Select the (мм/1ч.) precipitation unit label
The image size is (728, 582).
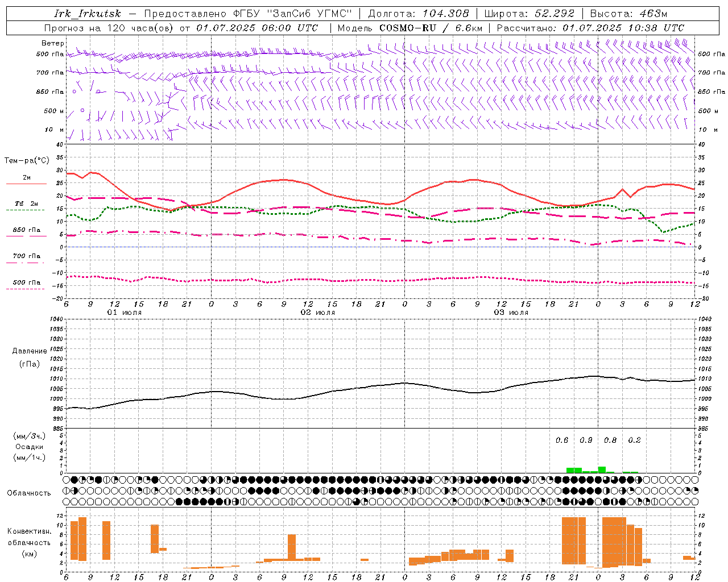point(30,458)
